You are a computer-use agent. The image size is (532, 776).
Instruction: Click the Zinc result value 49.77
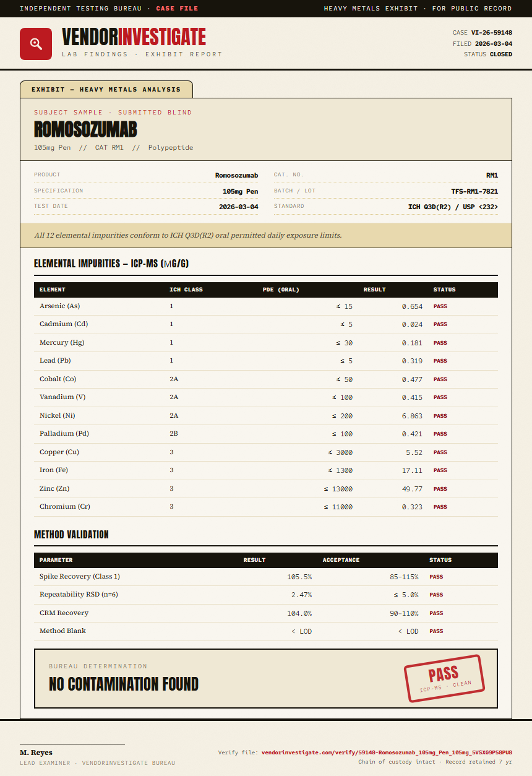(413, 489)
